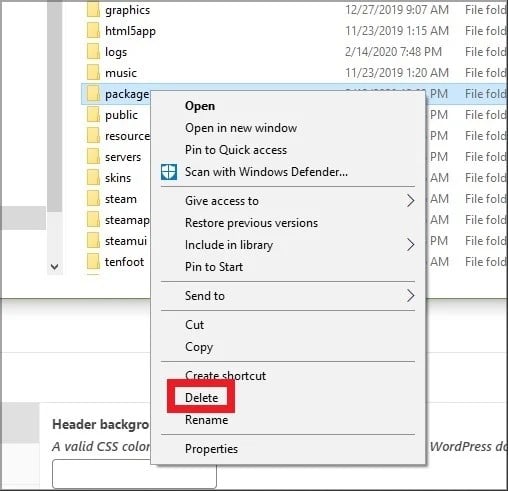
Task: Choose Copy in the context menu
Action: 199,347
